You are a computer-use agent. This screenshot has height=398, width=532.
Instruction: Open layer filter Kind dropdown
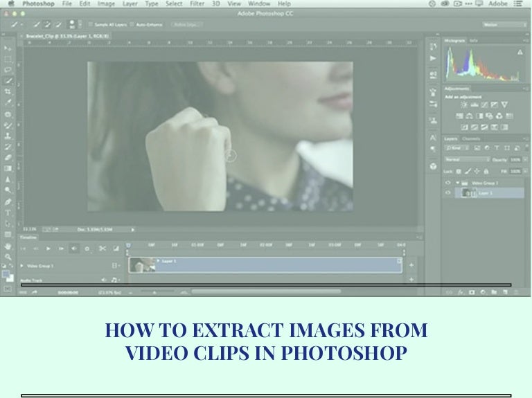457,148
